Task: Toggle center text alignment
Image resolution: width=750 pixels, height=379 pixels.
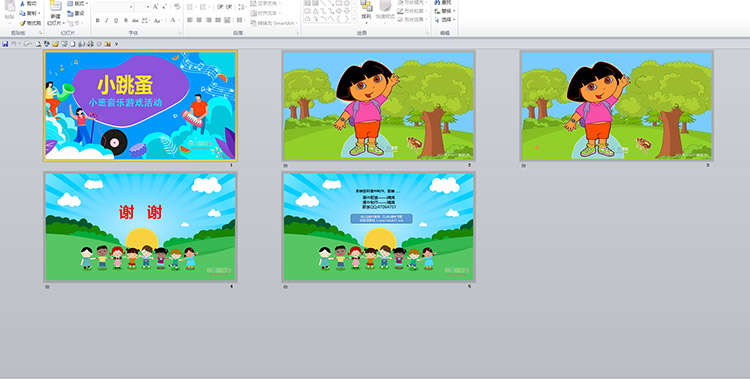Action: click(199, 20)
